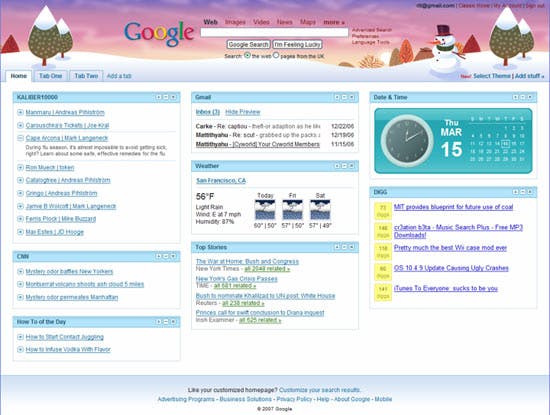Minimize the Gmail widget with its minus button
The width and height of the screenshot is (550, 415).
pos(344,97)
